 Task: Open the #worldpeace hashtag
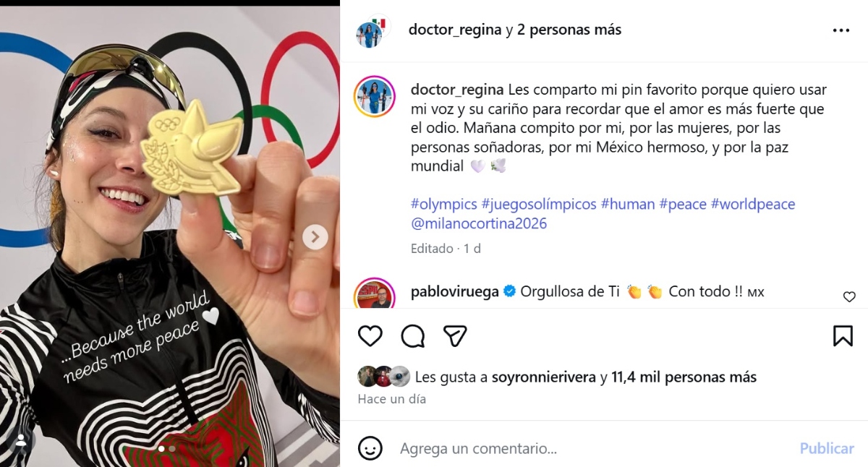pyautogui.click(x=753, y=204)
